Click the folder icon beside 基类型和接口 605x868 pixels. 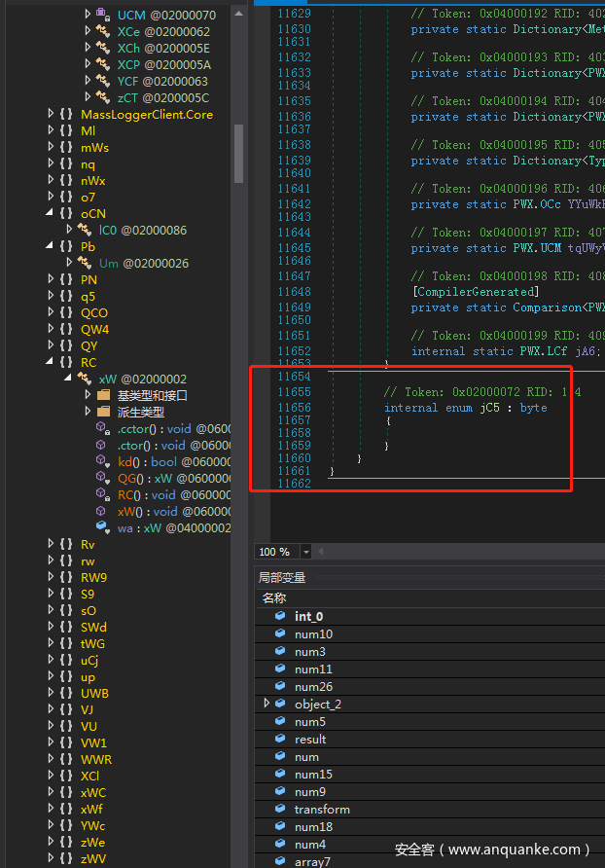click(103, 395)
